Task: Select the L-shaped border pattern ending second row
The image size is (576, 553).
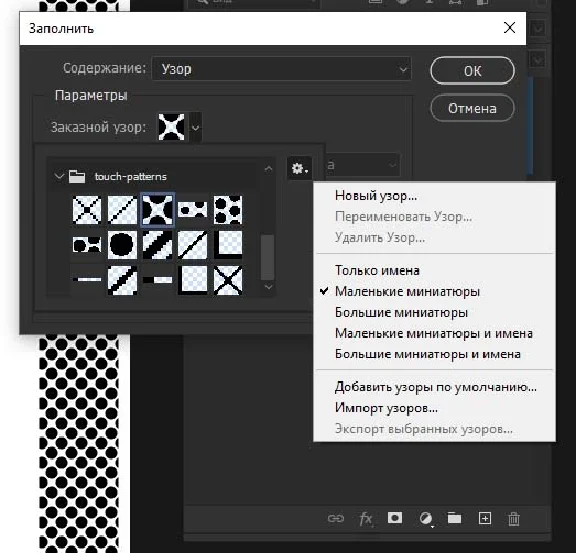Action: 228,245
